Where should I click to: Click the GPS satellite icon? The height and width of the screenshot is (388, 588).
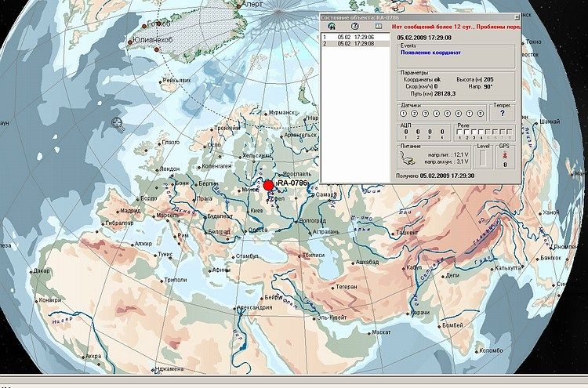click(505, 155)
